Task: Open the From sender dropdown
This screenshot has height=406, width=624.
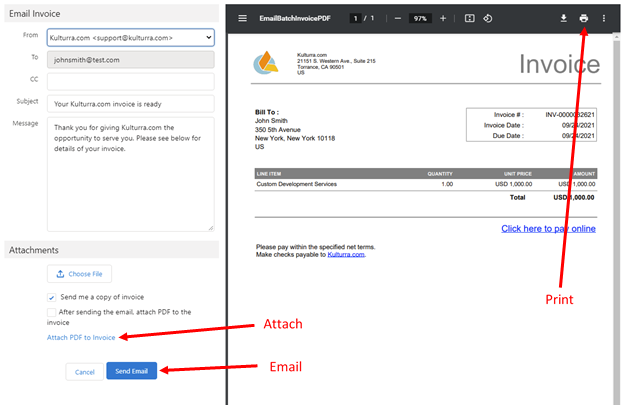Action: (x=131, y=38)
